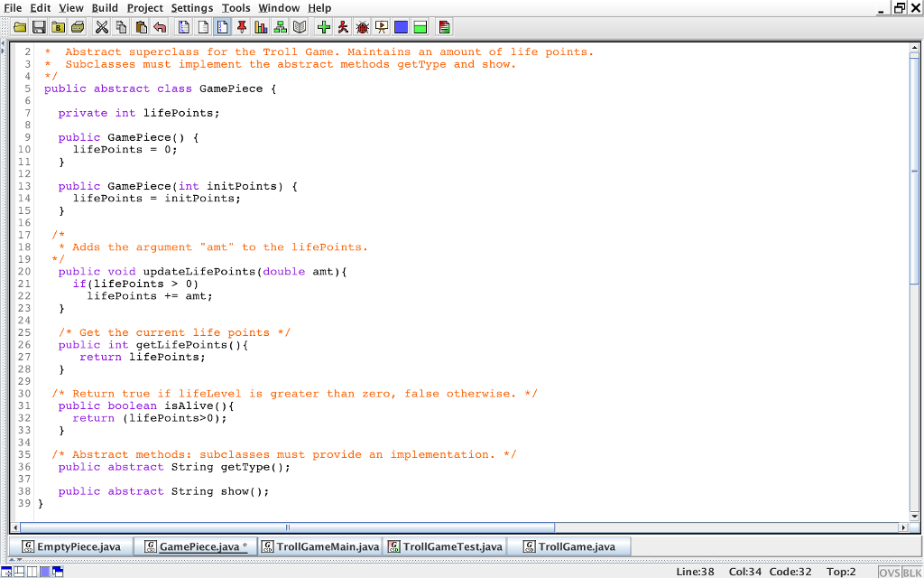Paste from clipboard using the clipboard icon

[x=140, y=26]
